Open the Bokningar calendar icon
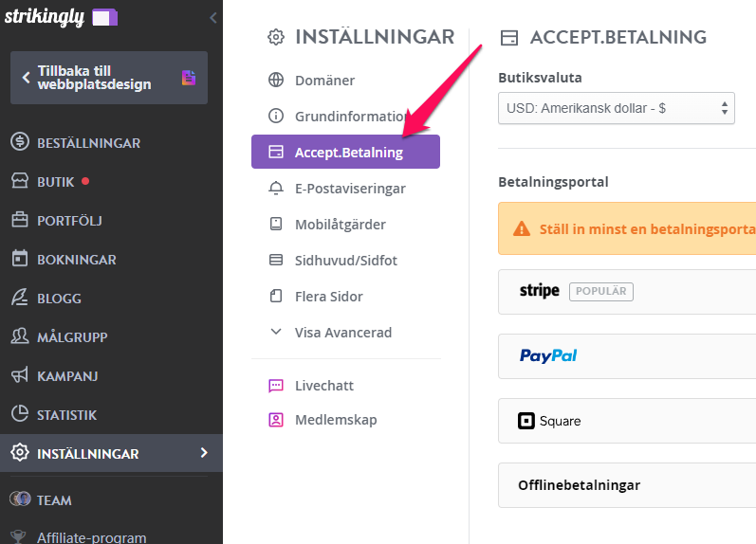Screen dimensions: 756x544 click(20, 259)
